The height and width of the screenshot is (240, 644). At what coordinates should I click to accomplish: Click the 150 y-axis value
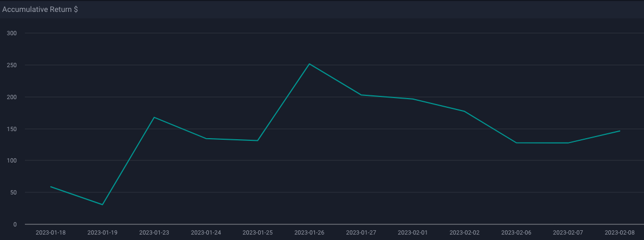[x=13, y=129]
